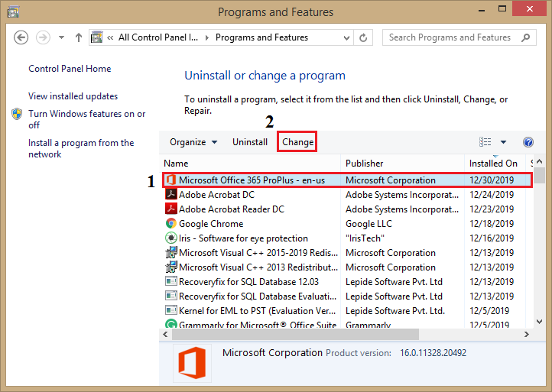
Task: Select Recoveryfix for SQL Database 12.03
Action: [248, 282]
